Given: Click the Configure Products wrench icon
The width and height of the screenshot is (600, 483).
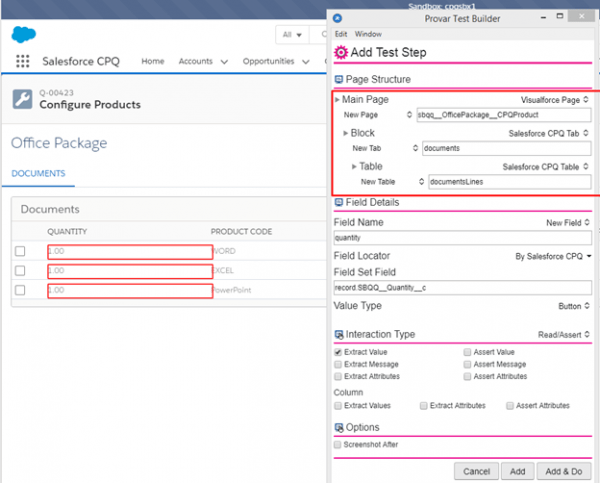Looking at the screenshot, I should point(22,99).
